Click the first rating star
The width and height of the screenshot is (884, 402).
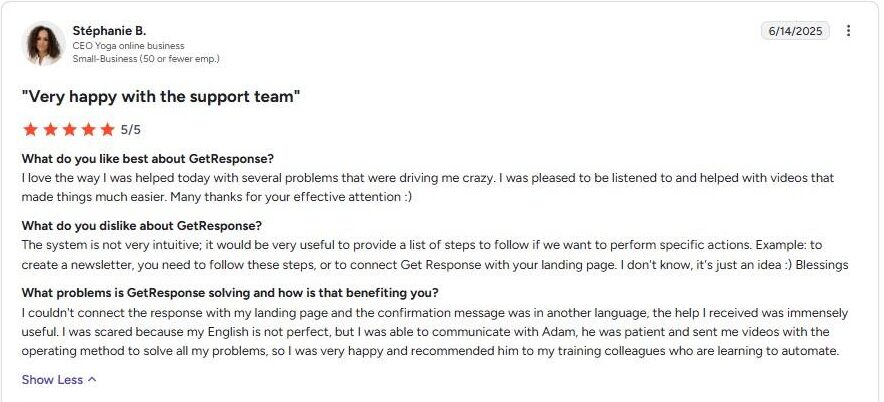30,129
